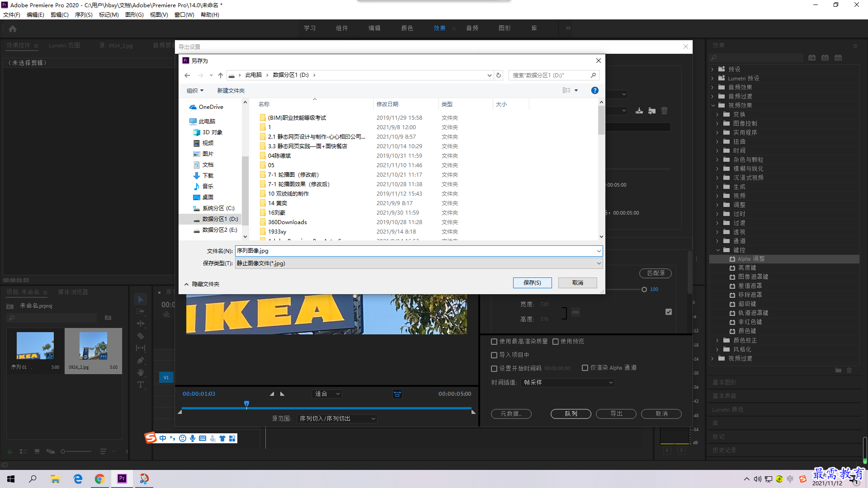Image resolution: width=868 pixels, height=488 pixels.
Task: Select the 0924_2.jpg thumbnail in project panel
Action: coord(93,346)
